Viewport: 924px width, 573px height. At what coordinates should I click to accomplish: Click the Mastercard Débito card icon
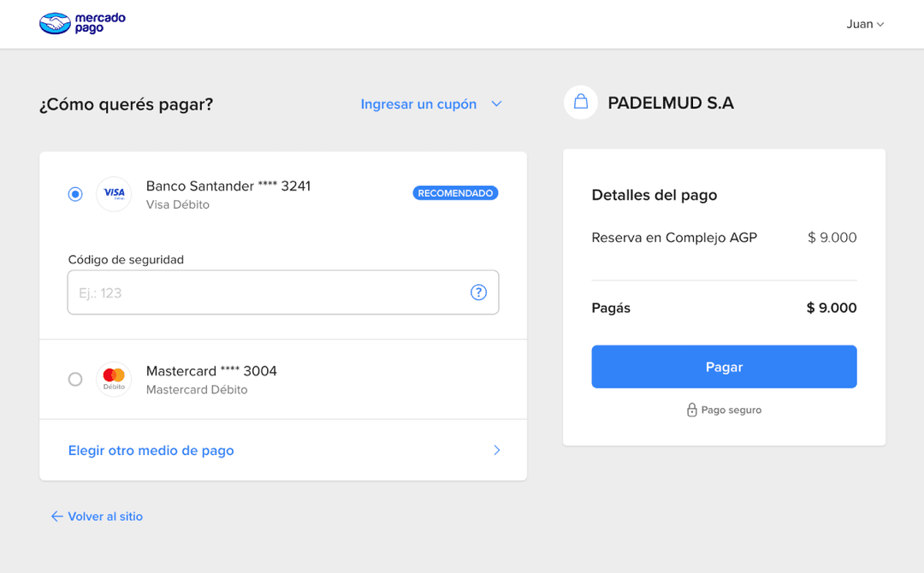[x=114, y=379]
